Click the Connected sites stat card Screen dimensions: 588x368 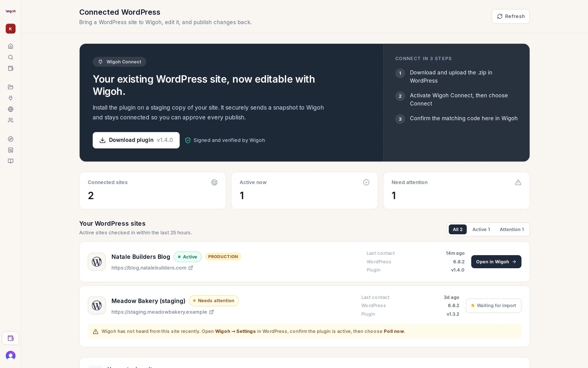(153, 191)
